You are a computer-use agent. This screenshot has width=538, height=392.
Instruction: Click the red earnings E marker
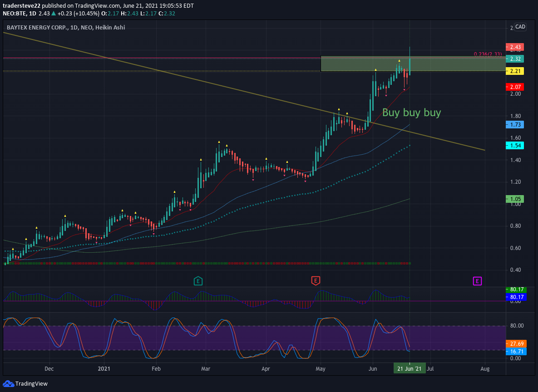(x=316, y=281)
